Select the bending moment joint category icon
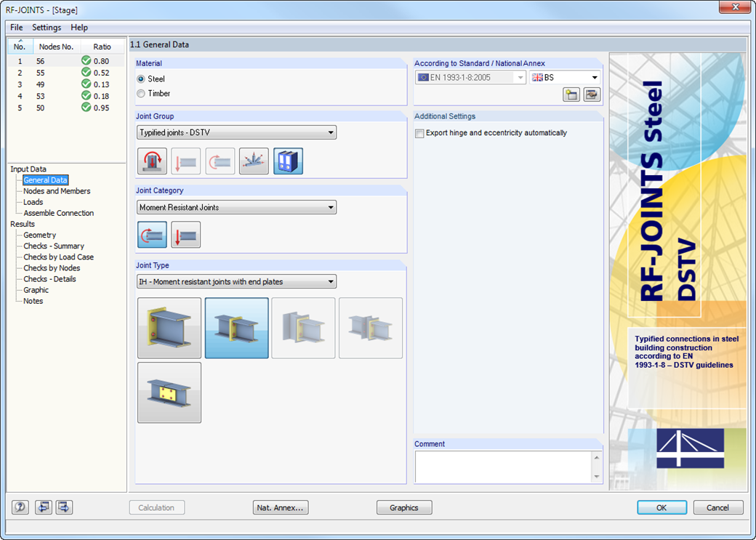 (x=152, y=235)
